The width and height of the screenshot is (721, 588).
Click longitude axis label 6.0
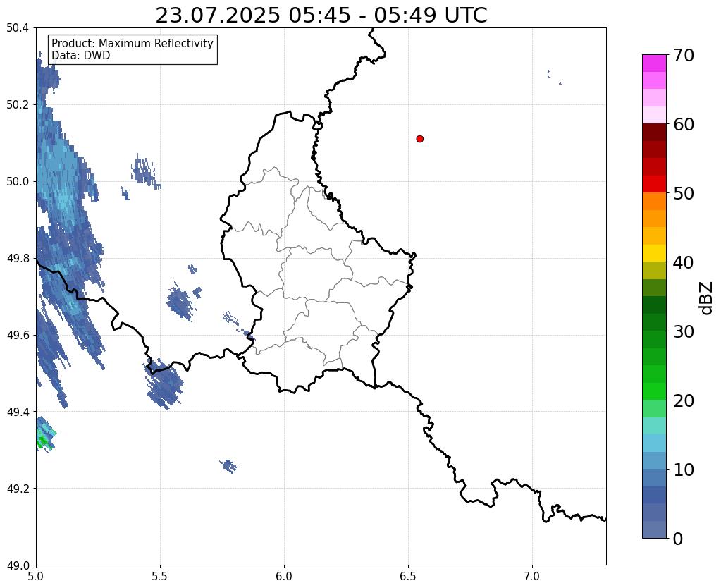pos(284,577)
